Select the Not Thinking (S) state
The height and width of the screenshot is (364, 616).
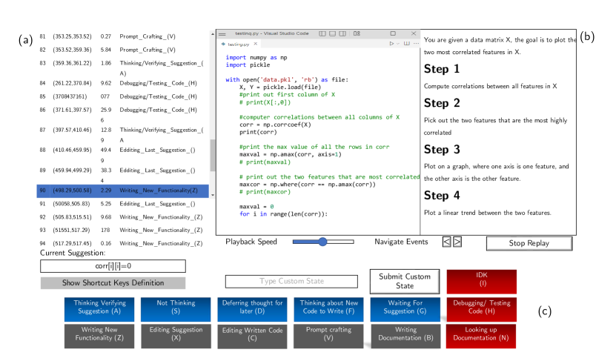click(x=176, y=309)
